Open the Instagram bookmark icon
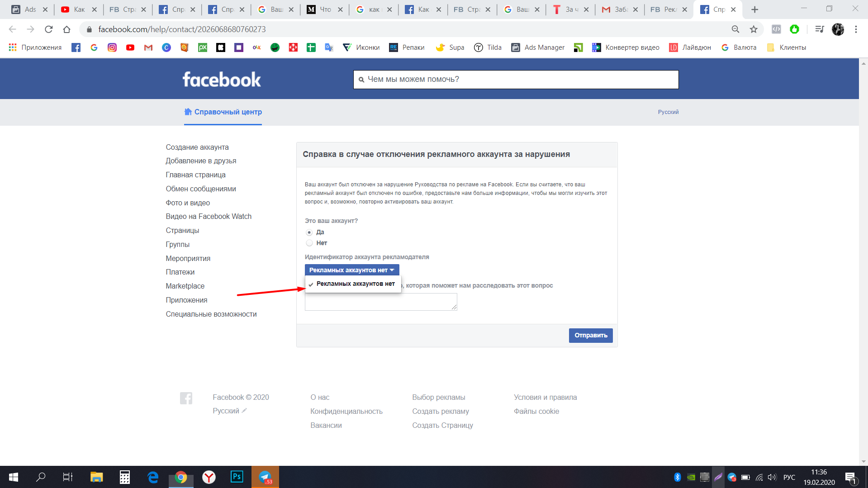The image size is (868, 488). click(x=112, y=47)
